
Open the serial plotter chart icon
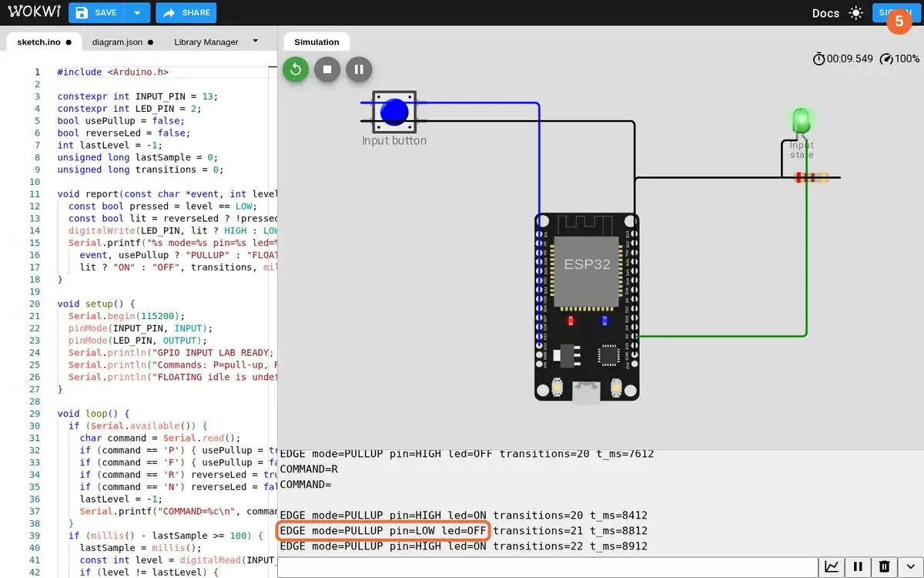[x=832, y=566]
